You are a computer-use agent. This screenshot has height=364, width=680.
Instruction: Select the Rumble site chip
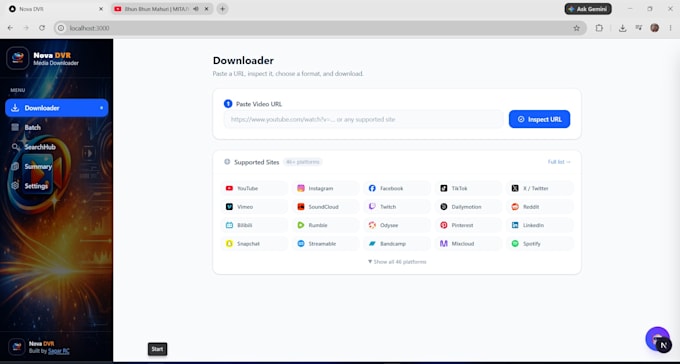(x=326, y=225)
